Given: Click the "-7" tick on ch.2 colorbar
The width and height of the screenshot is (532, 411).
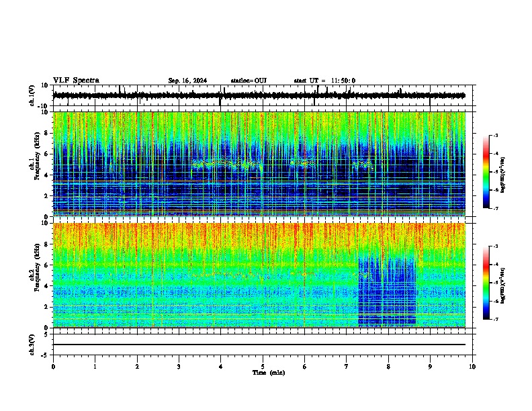Looking at the screenshot, I should tap(495, 320).
